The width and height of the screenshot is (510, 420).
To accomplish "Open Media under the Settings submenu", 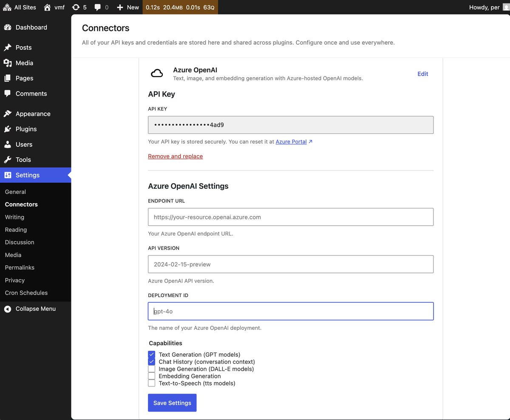I will (x=13, y=255).
